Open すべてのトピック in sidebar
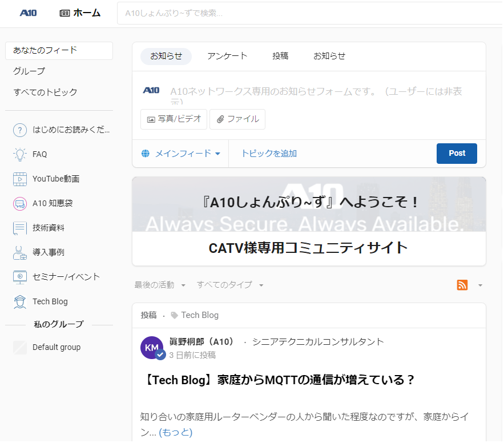 [x=45, y=92]
